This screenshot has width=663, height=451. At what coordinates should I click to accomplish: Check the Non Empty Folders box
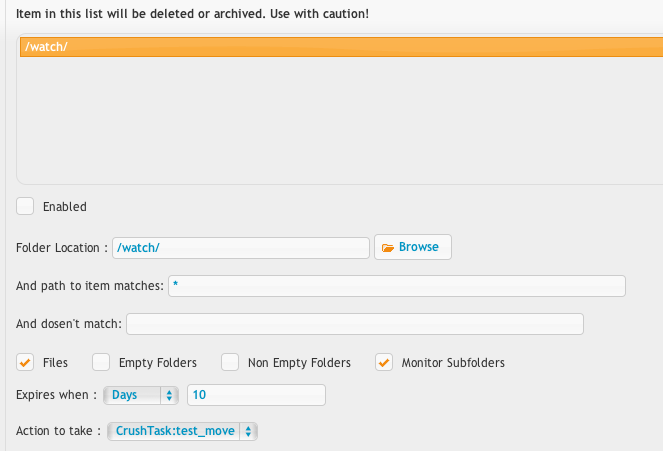(x=230, y=362)
